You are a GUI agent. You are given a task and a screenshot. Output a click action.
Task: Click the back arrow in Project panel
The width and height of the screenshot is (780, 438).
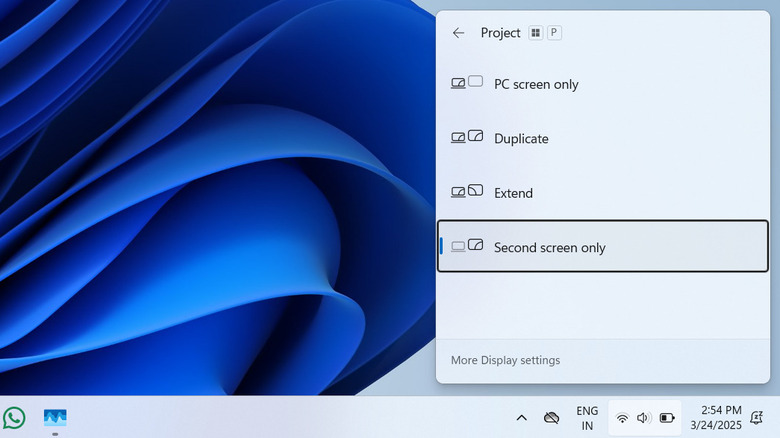(458, 33)
